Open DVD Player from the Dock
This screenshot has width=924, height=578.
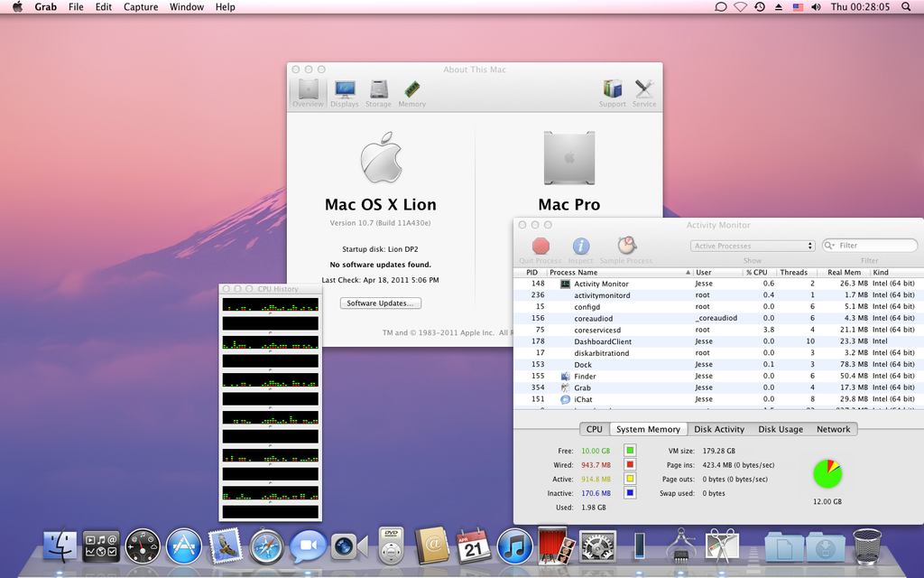(x=391, y=545)
